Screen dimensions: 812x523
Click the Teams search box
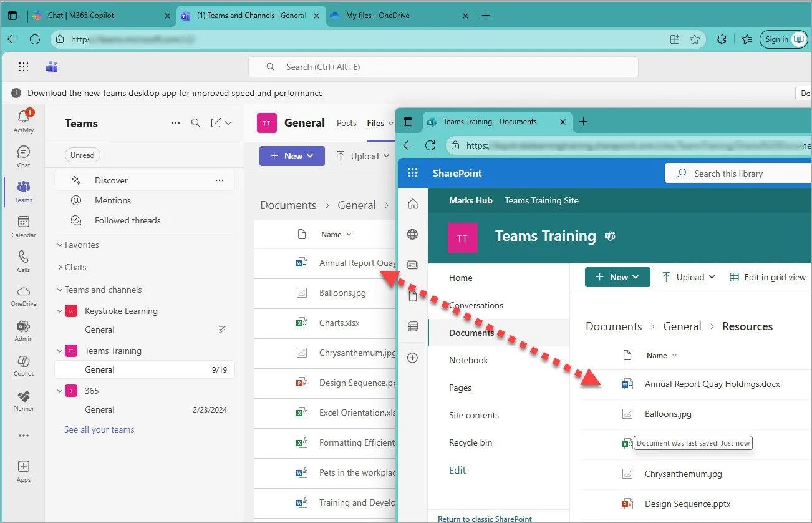443,67
